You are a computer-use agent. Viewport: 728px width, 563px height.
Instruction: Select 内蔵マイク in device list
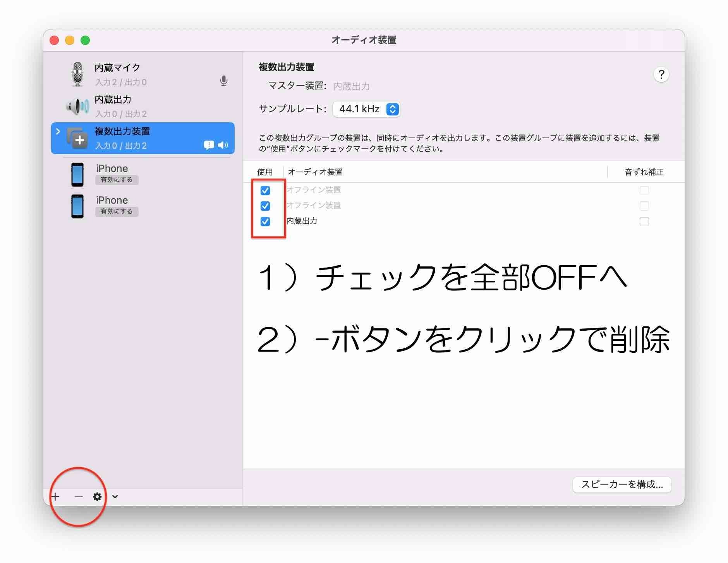pyautogui.click(x=143, y=74)
